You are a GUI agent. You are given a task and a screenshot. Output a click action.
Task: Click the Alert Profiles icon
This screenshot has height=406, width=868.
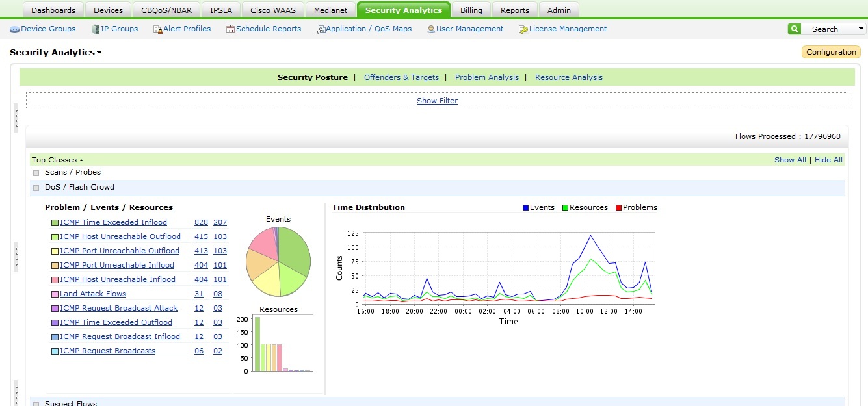pyautogui.click(x=157, y=29)
